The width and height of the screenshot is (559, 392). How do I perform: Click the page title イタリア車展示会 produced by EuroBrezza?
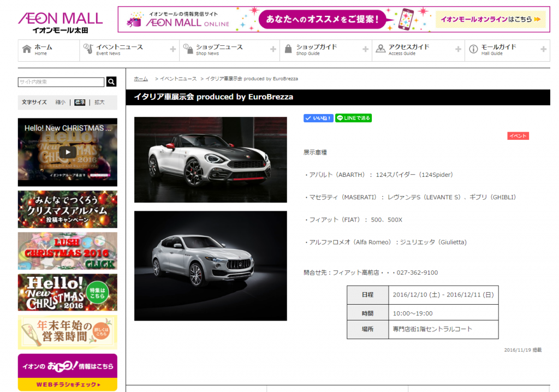[x=213, y=97]
